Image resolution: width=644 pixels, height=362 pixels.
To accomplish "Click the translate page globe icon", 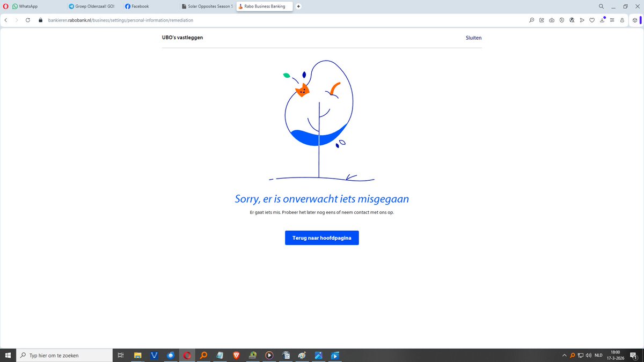I will (x=572, y=20).
